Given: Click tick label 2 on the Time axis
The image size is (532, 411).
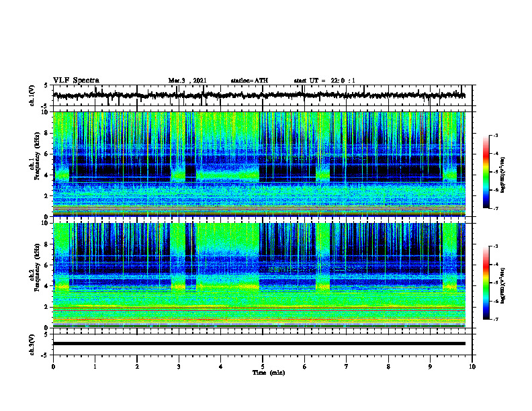Looking at the screenshot, I should (137, 367).
